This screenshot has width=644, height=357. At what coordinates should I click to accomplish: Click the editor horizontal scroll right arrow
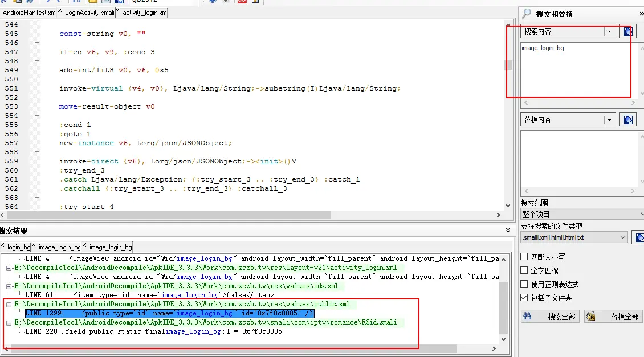pos(499,215)
